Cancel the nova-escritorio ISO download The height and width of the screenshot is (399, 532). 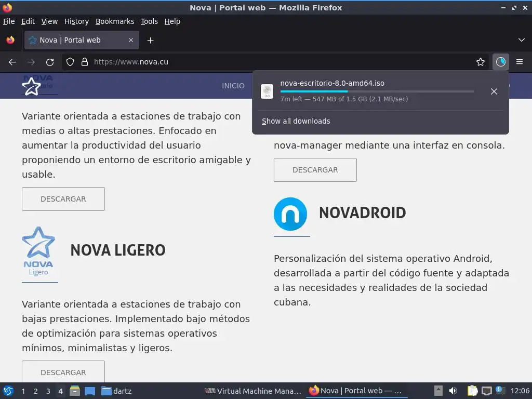[x=494, y=91]
